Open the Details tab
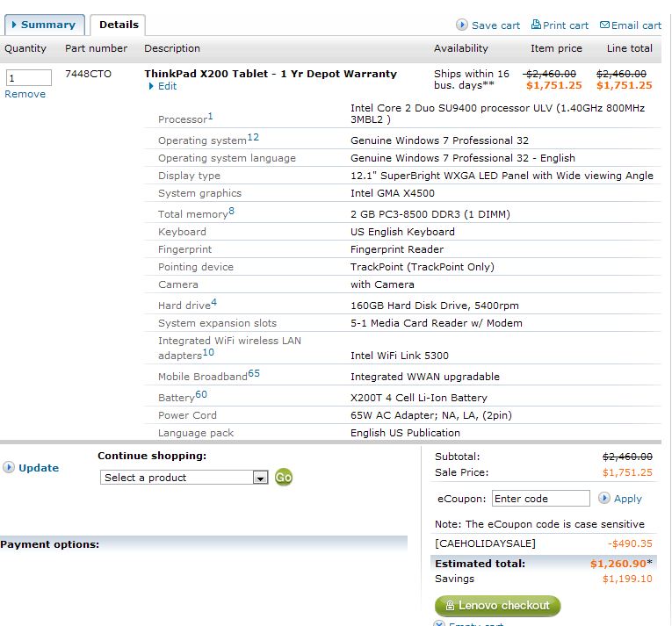Viewport: 672px width, 626px height. [x=118, y=25]
